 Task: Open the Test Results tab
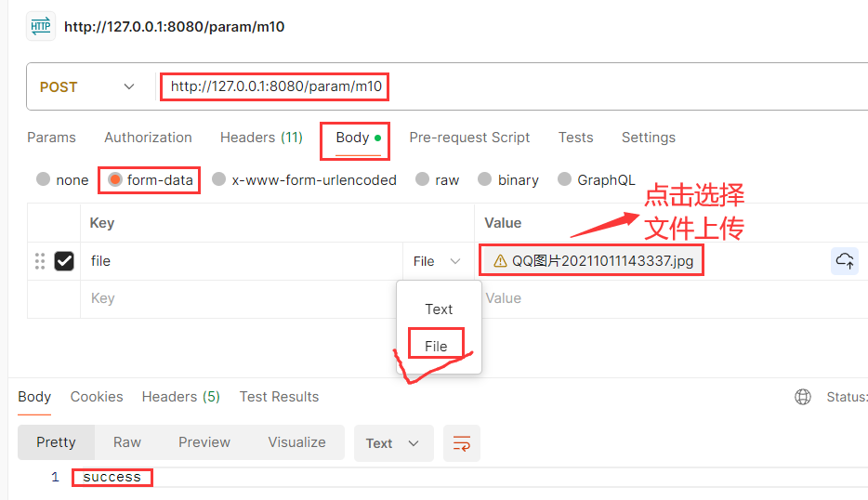pyautogui.click(x=279, y=397)
